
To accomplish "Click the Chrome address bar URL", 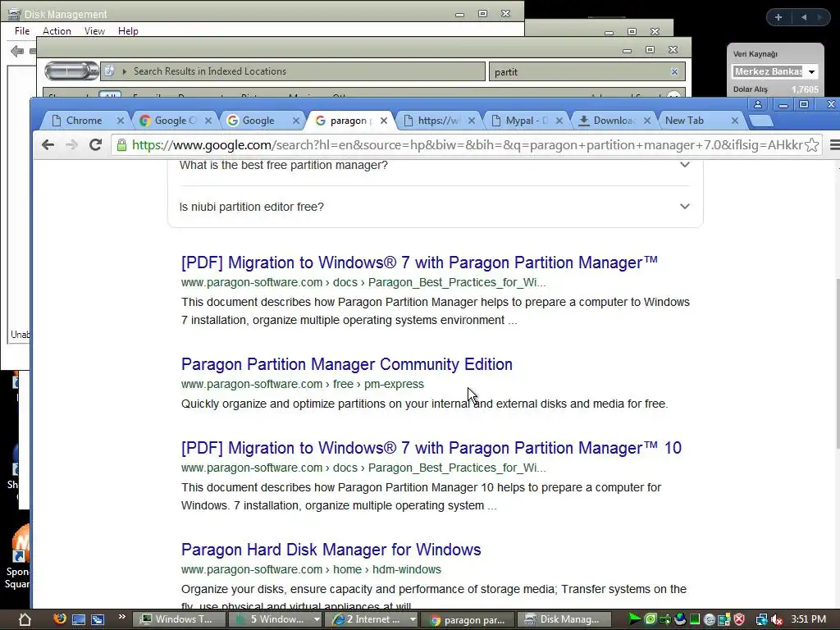I will (x=466, y=145).
